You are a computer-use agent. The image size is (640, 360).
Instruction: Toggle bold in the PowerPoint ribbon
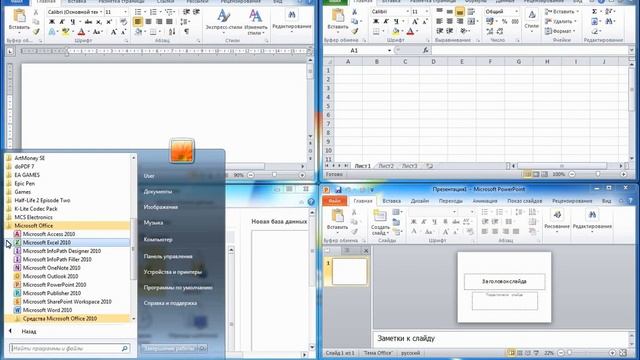point(413,221)
